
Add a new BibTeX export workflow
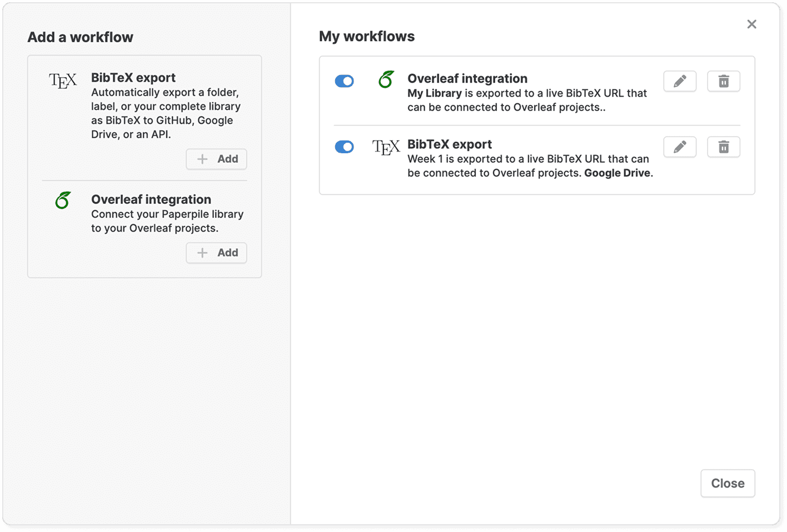[x=216, y=159]
